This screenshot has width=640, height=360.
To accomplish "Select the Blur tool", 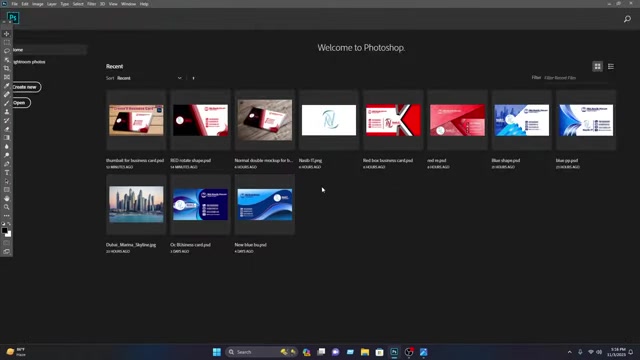I will [7, 146].
